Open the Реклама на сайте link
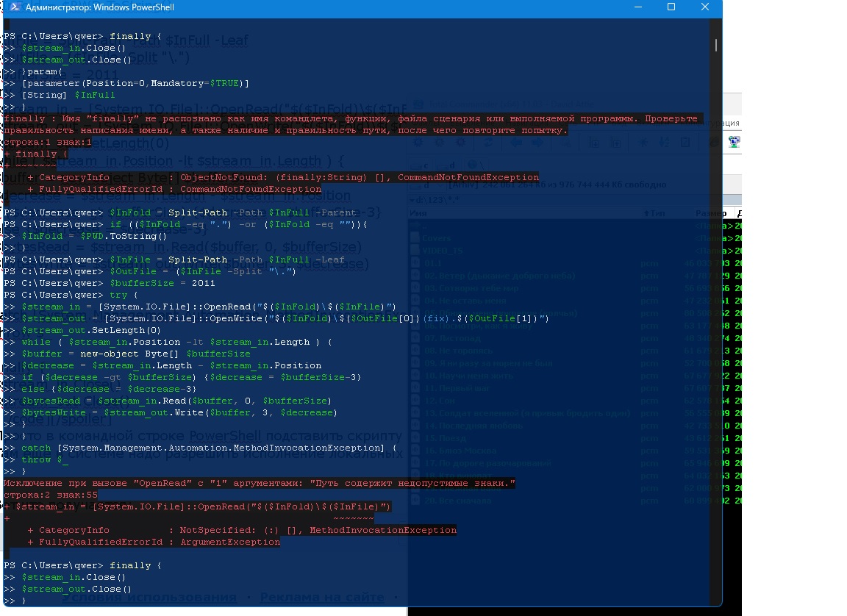847x616 pixels. coord(321,598)
